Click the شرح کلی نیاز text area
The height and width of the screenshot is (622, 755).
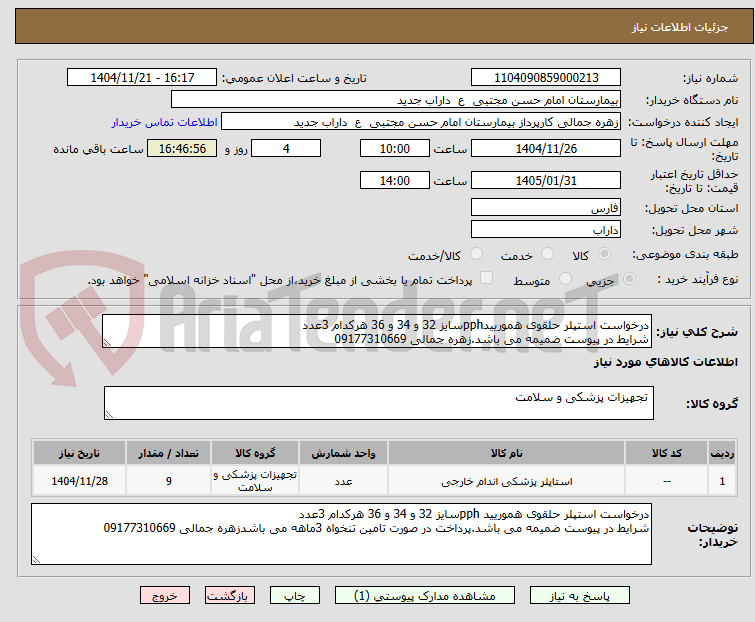coord(377,331)
